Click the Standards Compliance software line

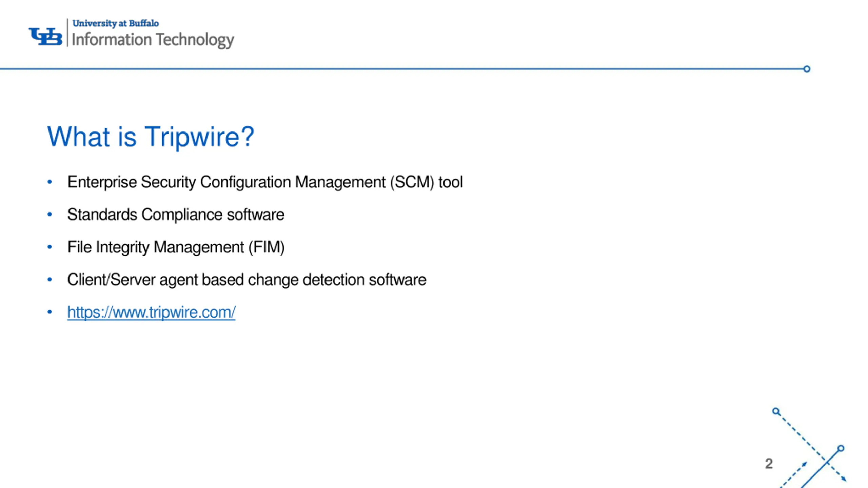[176, 215]
